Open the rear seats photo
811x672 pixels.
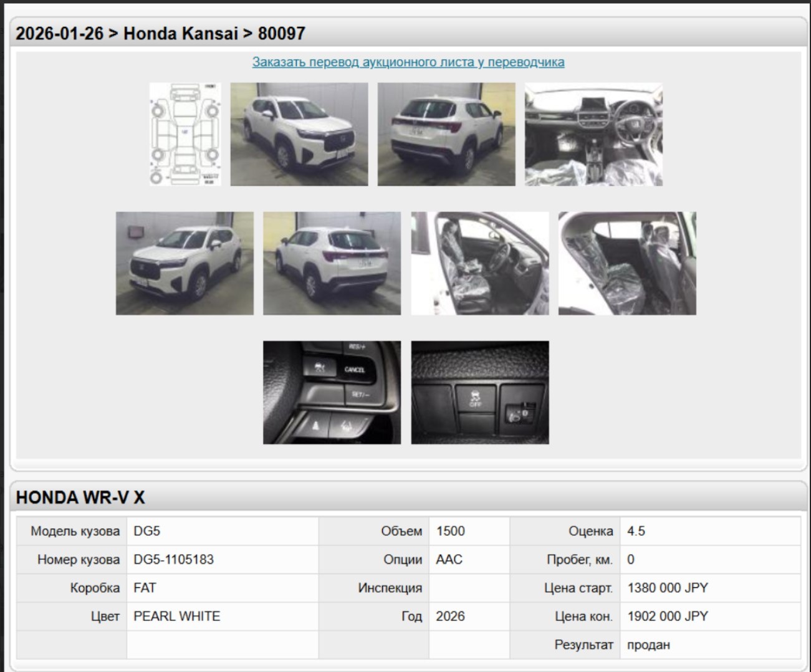627,263
